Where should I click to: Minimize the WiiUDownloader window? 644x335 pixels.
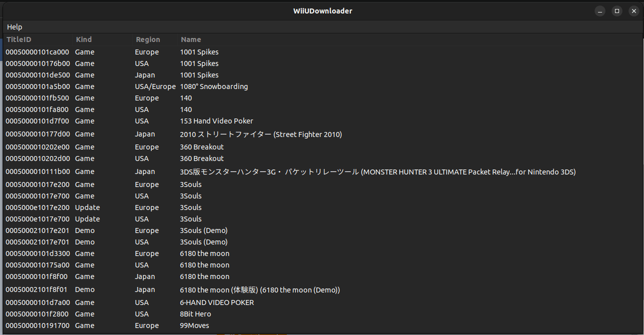coord(600,11)
